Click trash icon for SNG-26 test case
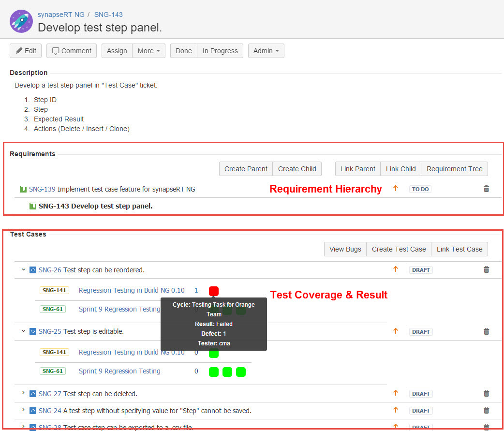This screenshot has height=431, width=504. (486, 269)
